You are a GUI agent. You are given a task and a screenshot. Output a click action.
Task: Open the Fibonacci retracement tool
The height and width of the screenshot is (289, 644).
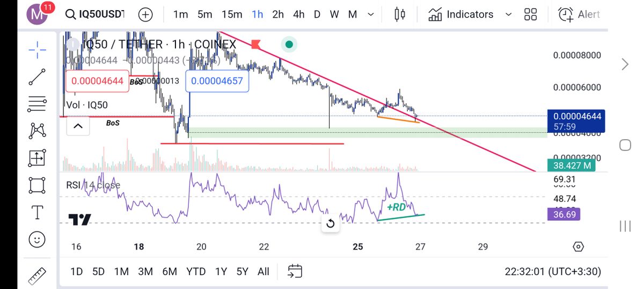click(x=37, y=103)
